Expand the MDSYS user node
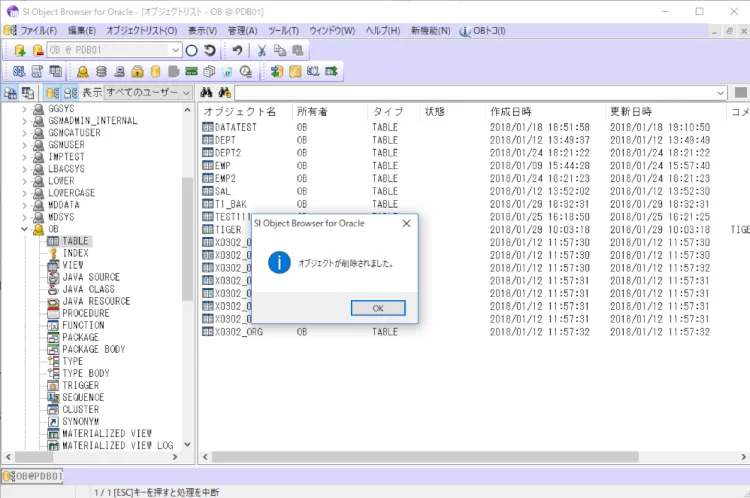The image size is (750, 498). pyautogui.click(x=24, y=217)
